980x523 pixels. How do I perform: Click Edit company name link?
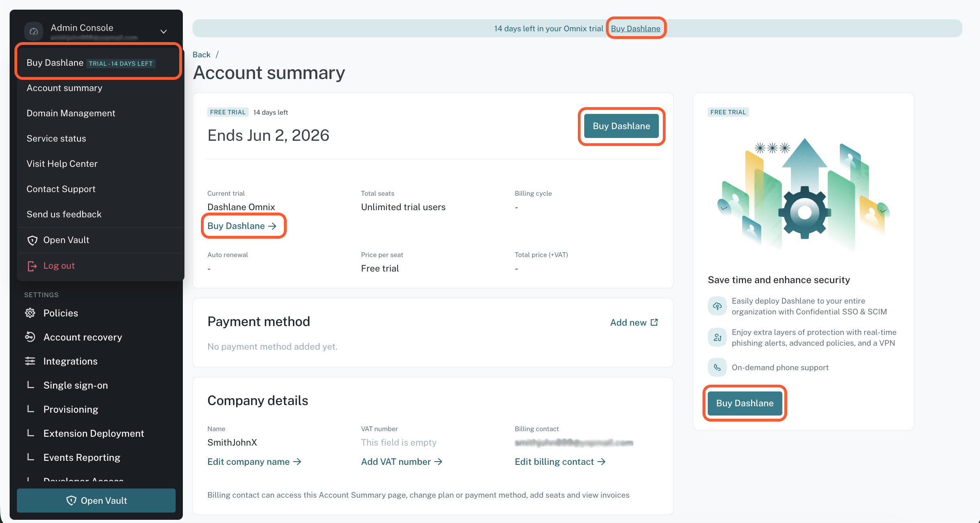(254, 462)
